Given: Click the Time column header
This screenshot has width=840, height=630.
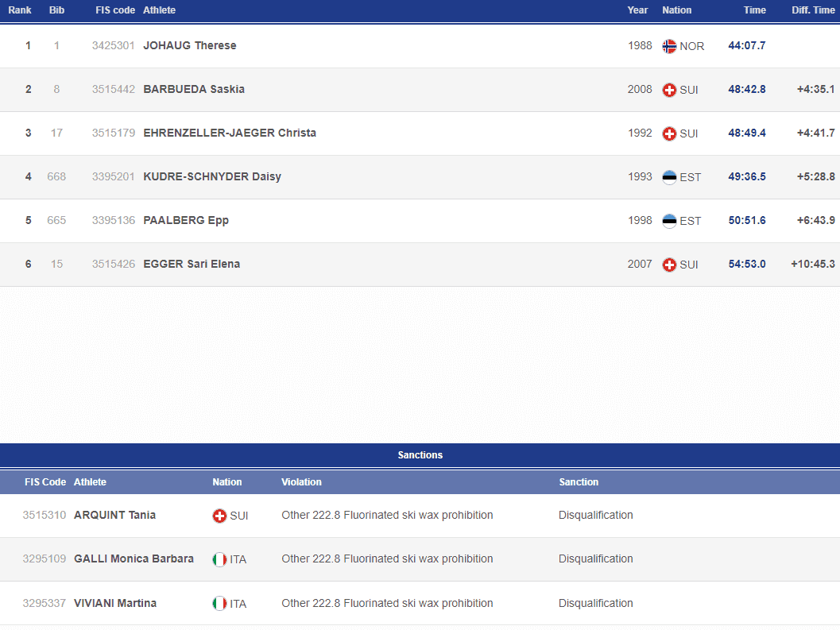Looking at the screenshot, I should [755, 10].
